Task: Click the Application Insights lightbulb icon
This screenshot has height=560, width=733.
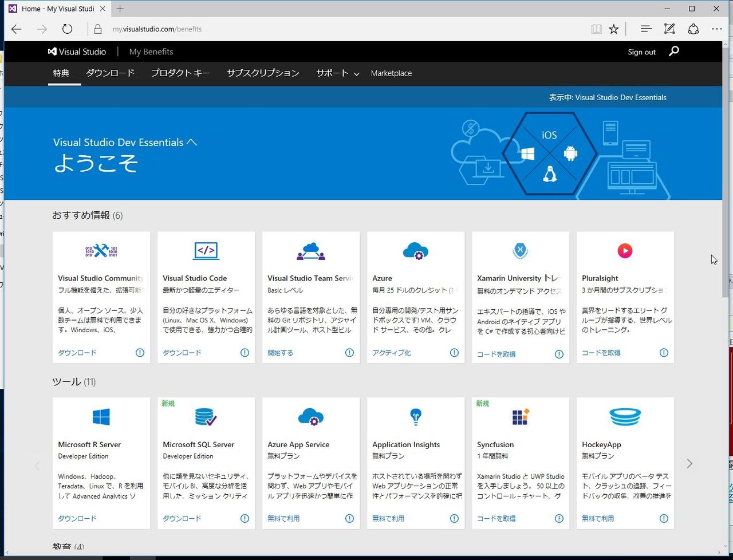Action: (416, 417)
